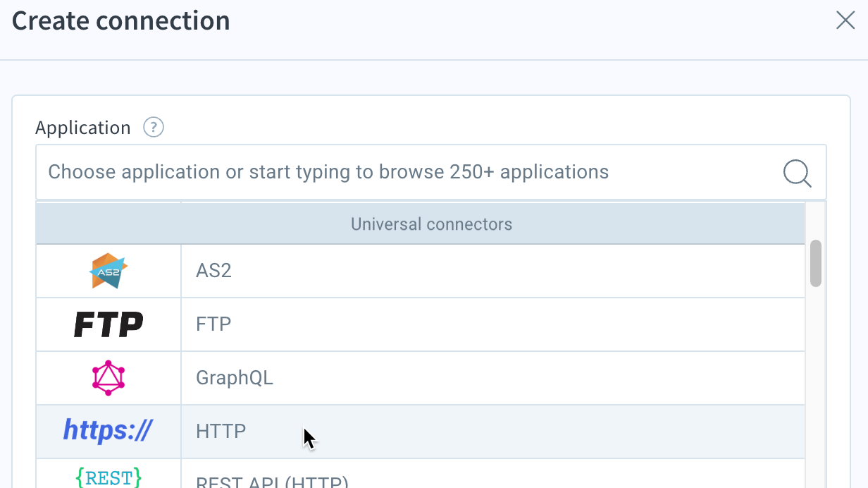Pick GraphQL from the application list
This screenshot has width=868, height=488.
pos(421,378)
